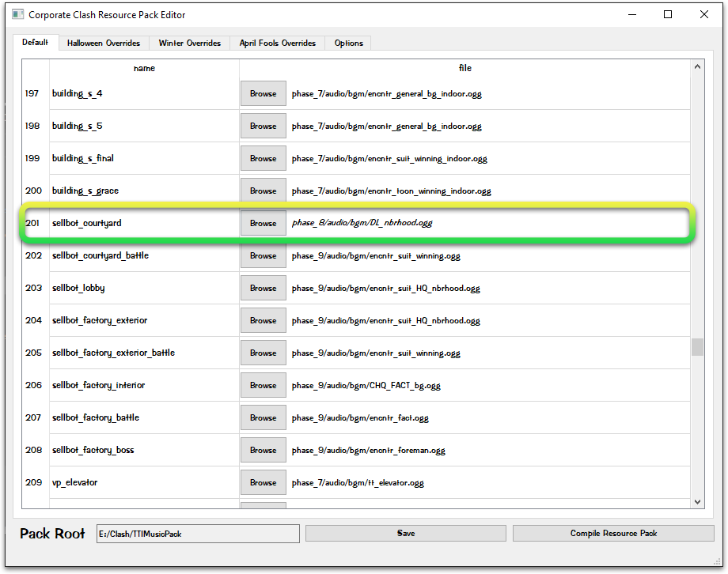728x574 pixels.
Task: Select the sellbot_factory_exterior name cell
Action: (144, 320)
